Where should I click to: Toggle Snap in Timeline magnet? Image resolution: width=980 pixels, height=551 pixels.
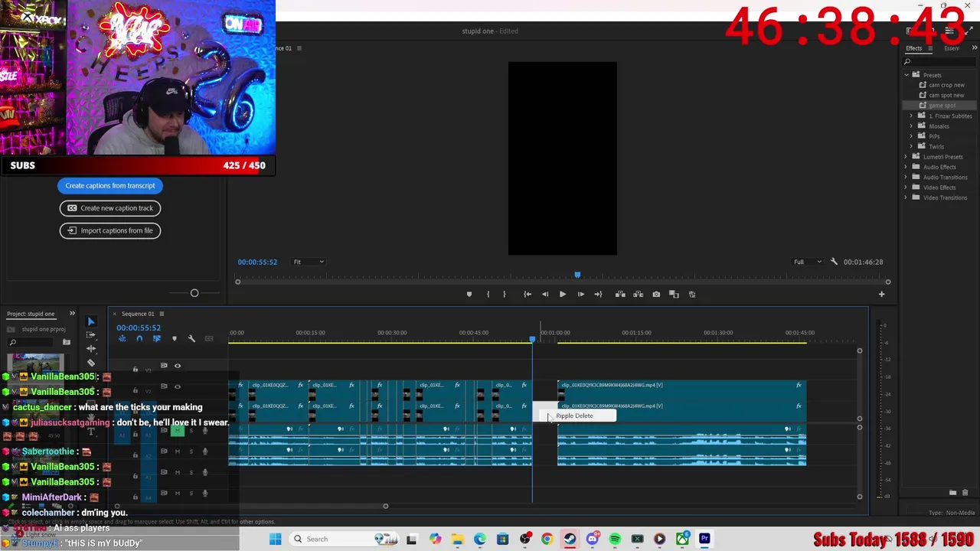point(139,338)
